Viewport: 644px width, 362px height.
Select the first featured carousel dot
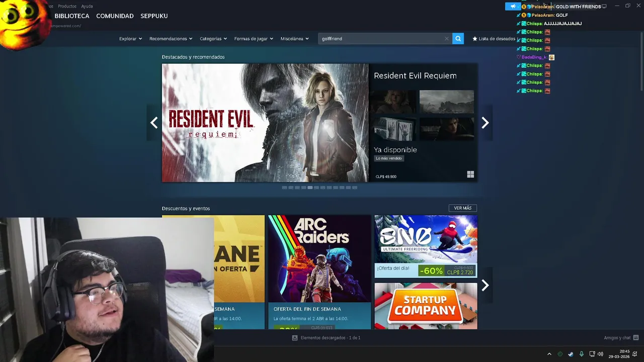click(284, 188)
